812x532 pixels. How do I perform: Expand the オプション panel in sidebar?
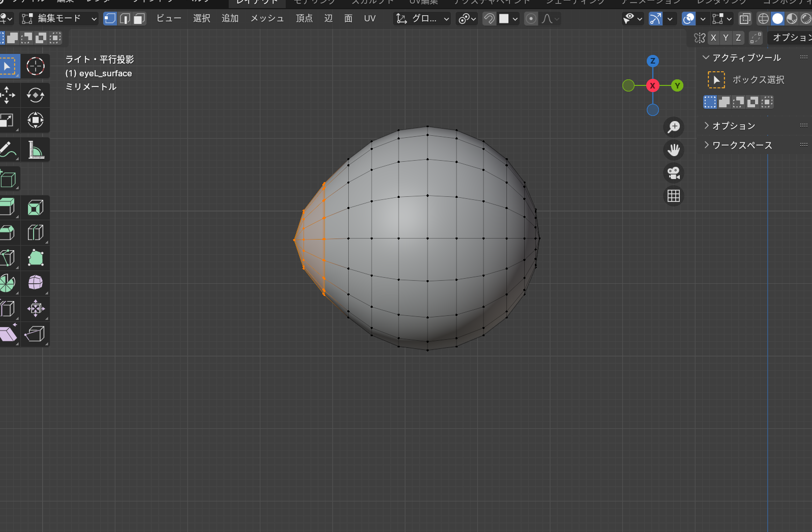pos(733,126)
